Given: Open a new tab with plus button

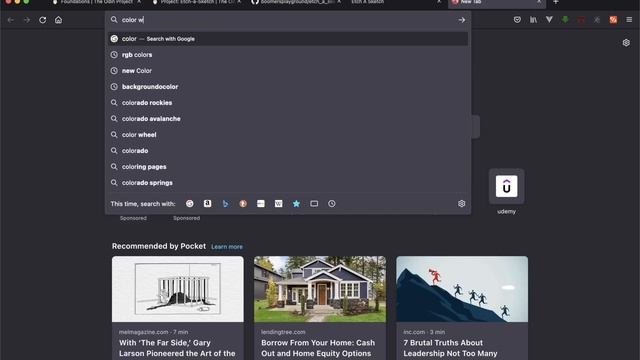Looking at the screenshot, I should (x=556, y=2).
